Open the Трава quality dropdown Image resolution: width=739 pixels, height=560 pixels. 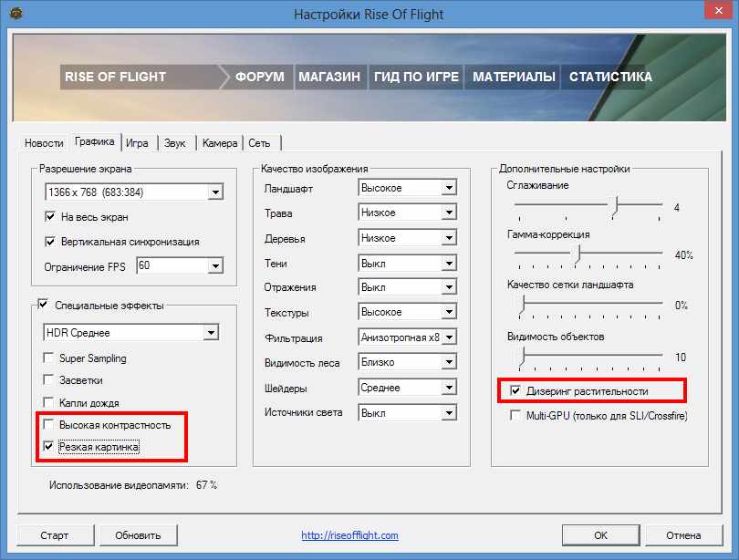[x=407, y=213]
